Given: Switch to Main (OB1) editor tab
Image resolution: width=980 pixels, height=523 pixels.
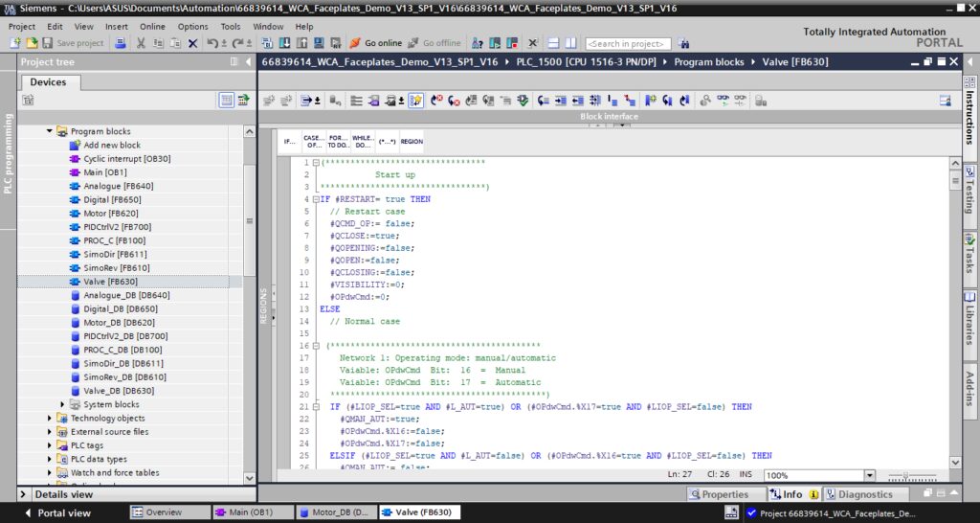Looking at the screenshot, I should pyautogui.click(x=252, y=512).
